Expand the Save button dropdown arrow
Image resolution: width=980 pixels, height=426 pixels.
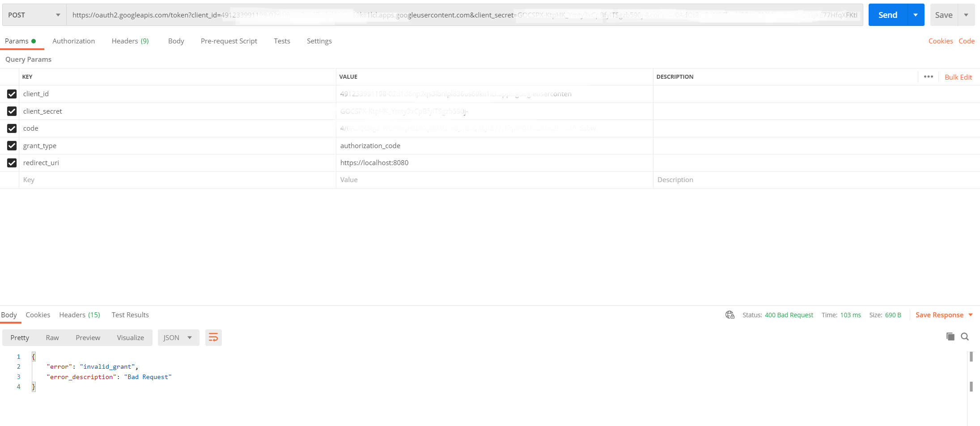[x=966, y=14]
